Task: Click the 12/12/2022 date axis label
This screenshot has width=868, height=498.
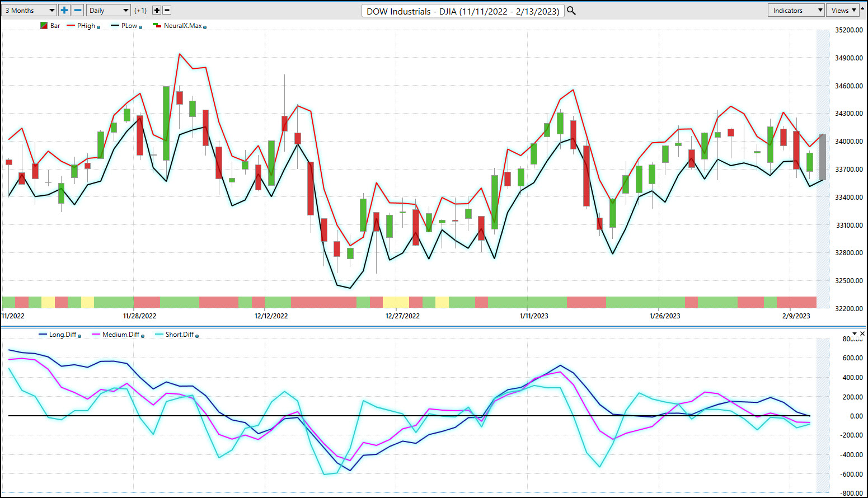Action: pyautogui.click(x=271, y=316)
